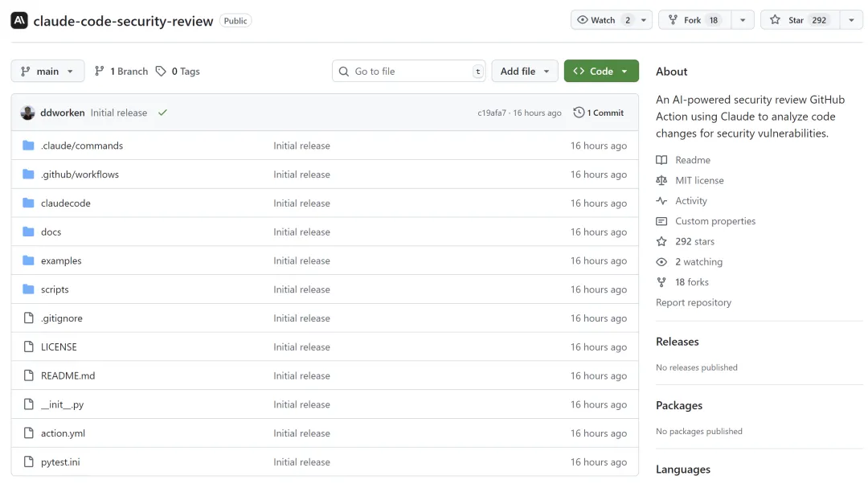The height and width of the screenshot is (484, 868).
Task: Click the file icon for LICENSE
Action: 29,347
